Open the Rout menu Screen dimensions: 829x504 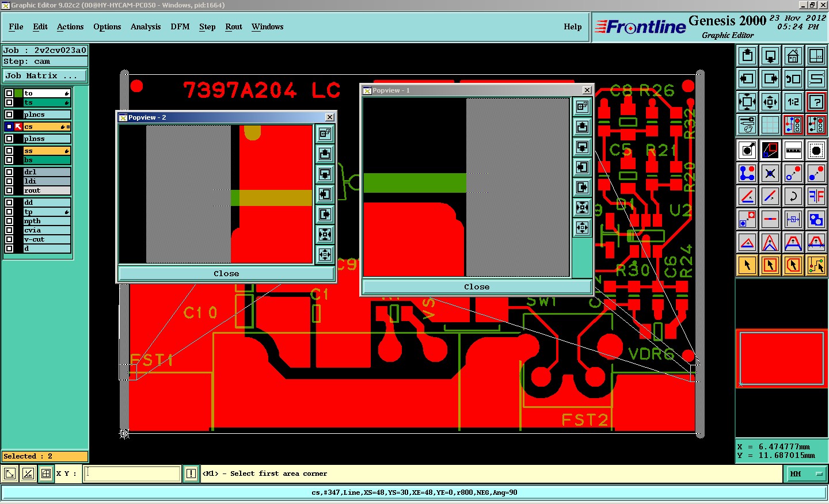coord(234,27)
